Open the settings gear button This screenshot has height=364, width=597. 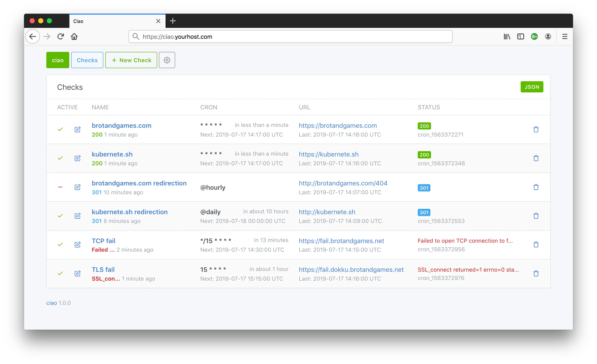[x=167, y=60]
